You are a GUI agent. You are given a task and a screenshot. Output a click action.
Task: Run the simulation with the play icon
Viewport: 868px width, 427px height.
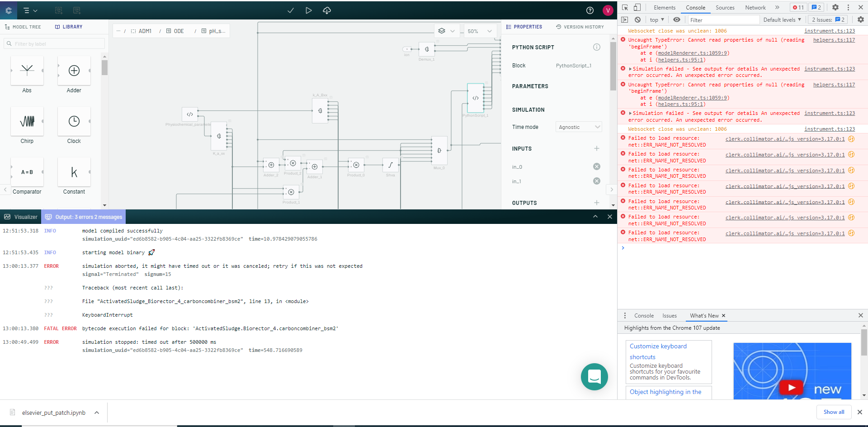[x=309, y=10]
